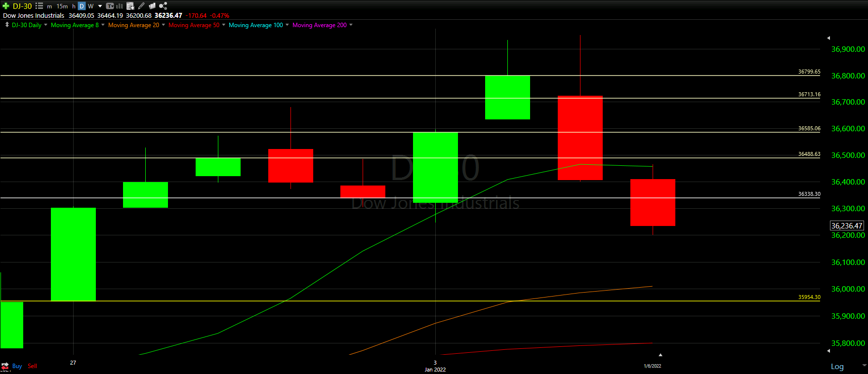Click the lower price-axis marker arrow

(828, 351)
